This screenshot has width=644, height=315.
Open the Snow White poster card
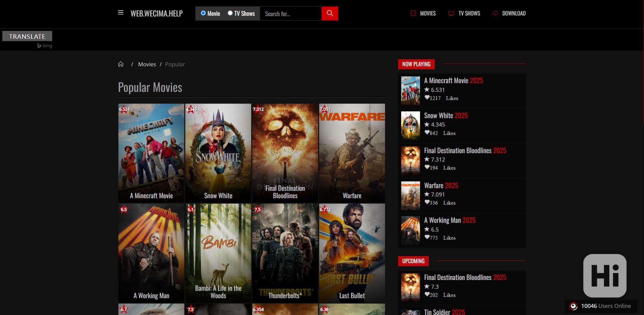(218, 153)
